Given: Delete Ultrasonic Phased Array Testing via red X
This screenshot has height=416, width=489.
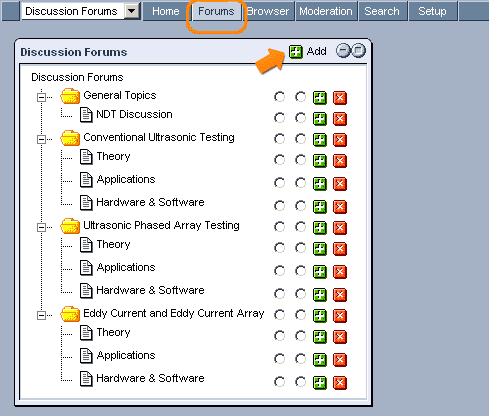Looking at the screenshot, I should click(340, 228).
